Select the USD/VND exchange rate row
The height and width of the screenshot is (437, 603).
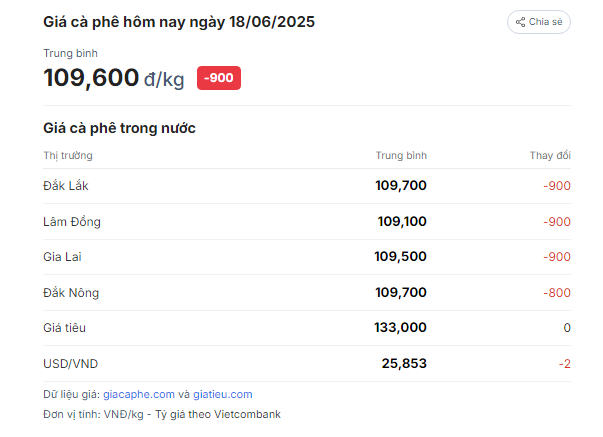click(307, 364)
